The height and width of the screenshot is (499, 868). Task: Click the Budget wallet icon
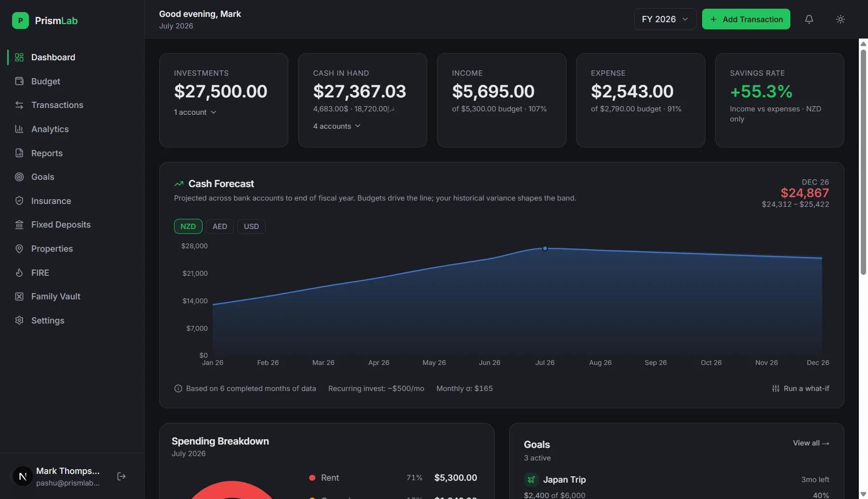pos(19,81)
